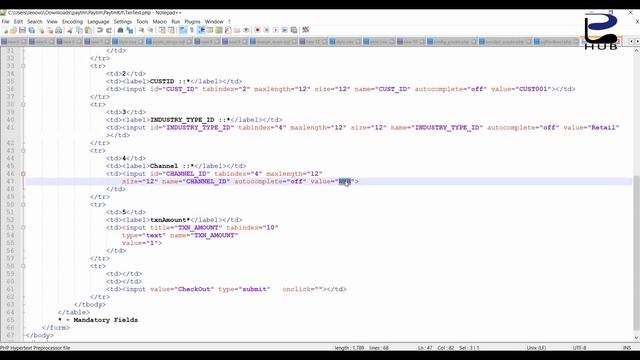Open Find with the binoculars icon
The height and width of the screenshot is (360, 640).
120,30
